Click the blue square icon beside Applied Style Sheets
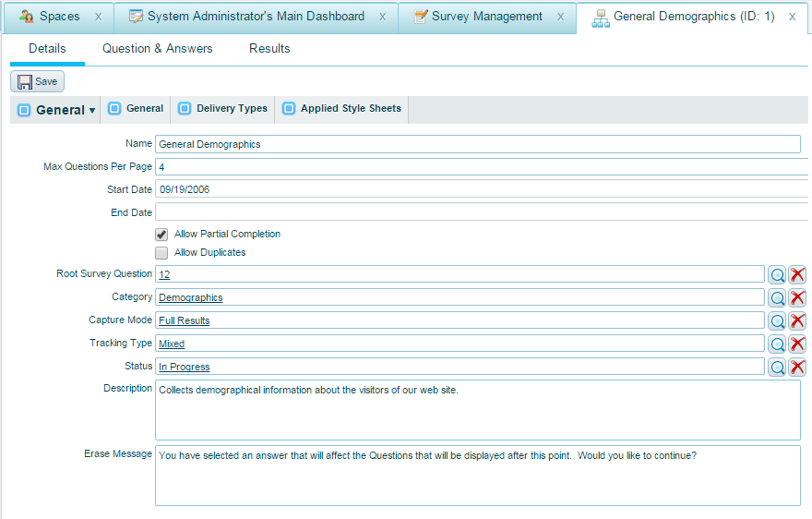This screenshot has width=812, height=519. [289, 108]
